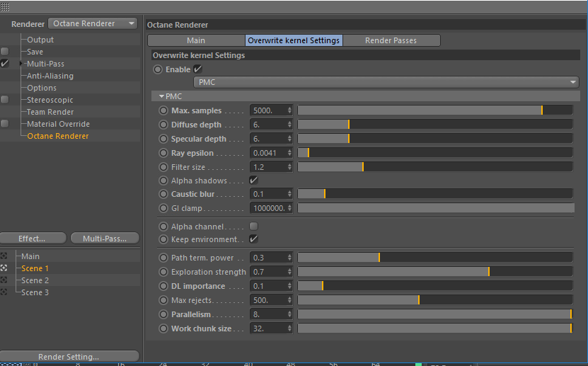Click the Diffuse depth stepper arrows
Screen dimensions: 588x366
pyautogui.click(x=289, y=125)
